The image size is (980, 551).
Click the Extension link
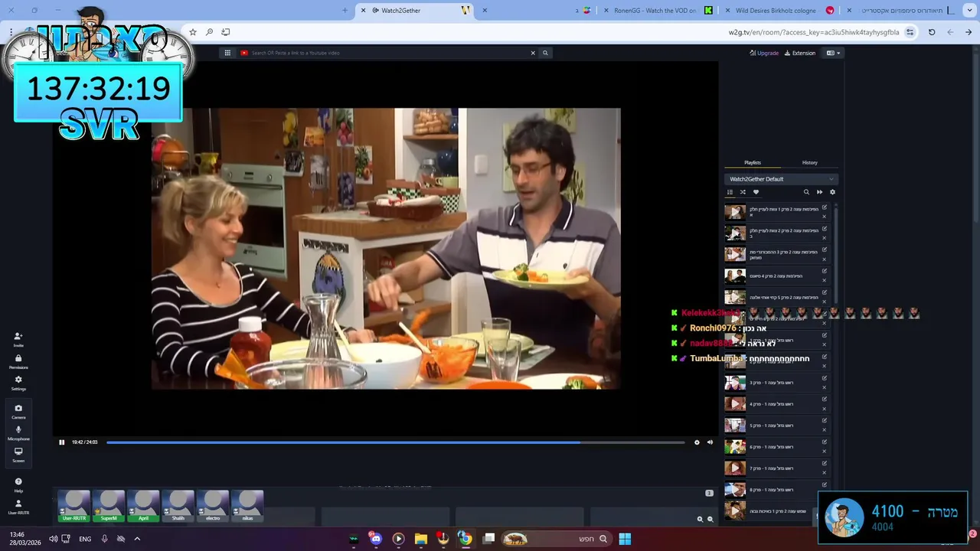coord(800,53)
